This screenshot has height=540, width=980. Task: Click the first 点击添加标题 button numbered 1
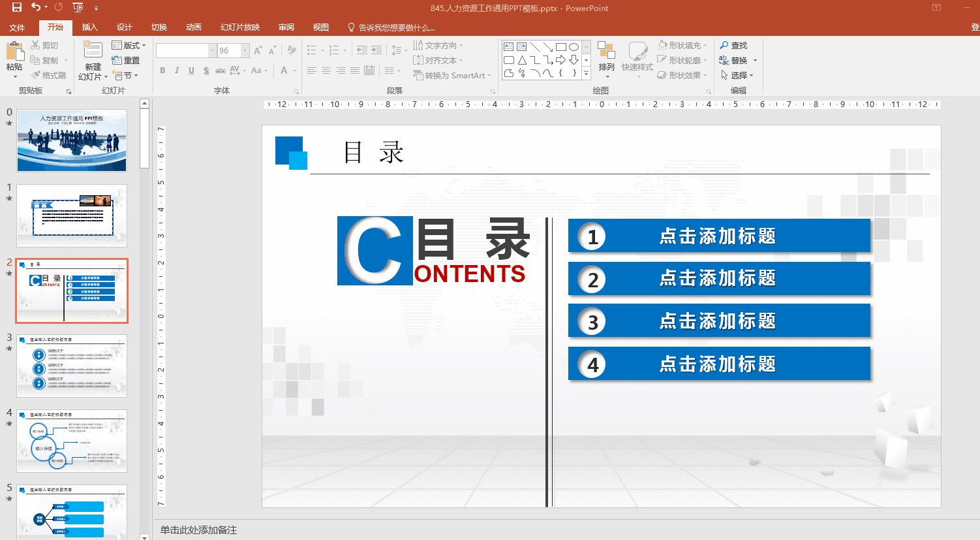(x=720, y=236)
